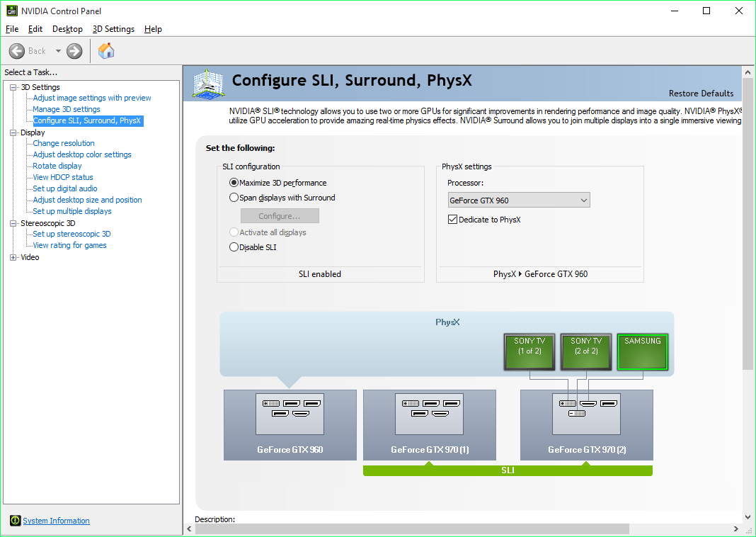Image resolution: width=756 pixels, height=537 pixels.
Task: Expand the Video tree node
Action: (13, 258)
